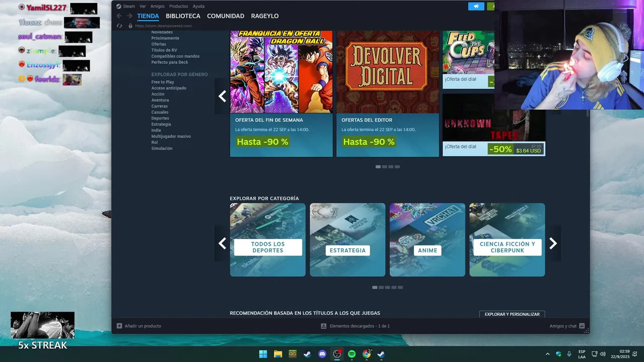
Task: Show previous categories with the left arrow
Action: click(222, 243)
